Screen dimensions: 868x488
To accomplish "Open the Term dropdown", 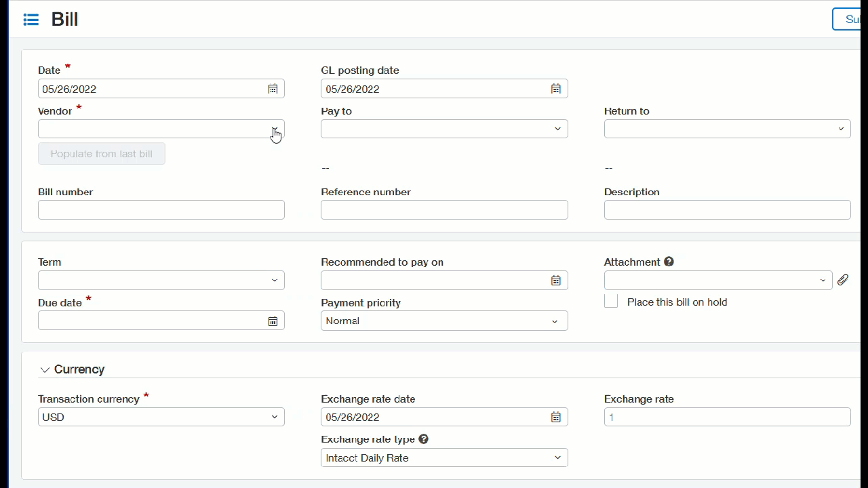I will point(275,280).
